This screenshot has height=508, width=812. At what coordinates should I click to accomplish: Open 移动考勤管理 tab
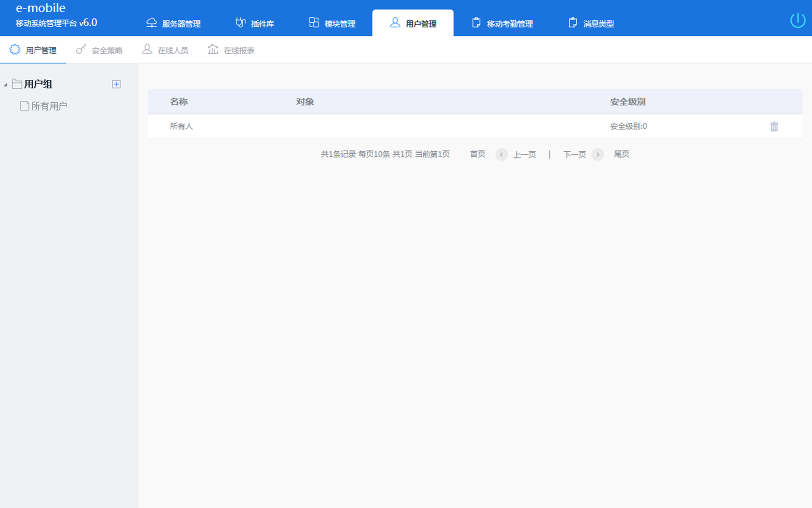pos(502,23)
